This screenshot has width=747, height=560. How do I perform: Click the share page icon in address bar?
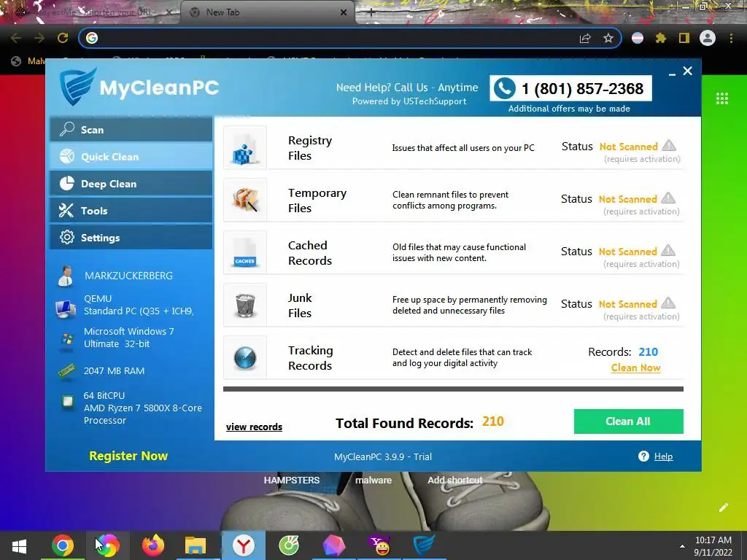585,38
